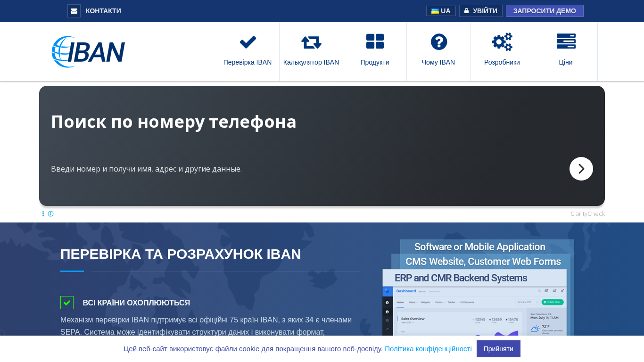Click the envelope contact icon
Screen dimensions: 644x362
[x=74, y=11]
